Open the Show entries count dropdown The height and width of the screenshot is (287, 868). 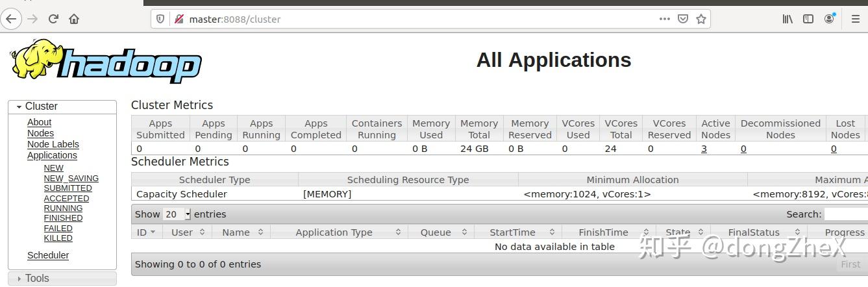click(x=177, y=214)
